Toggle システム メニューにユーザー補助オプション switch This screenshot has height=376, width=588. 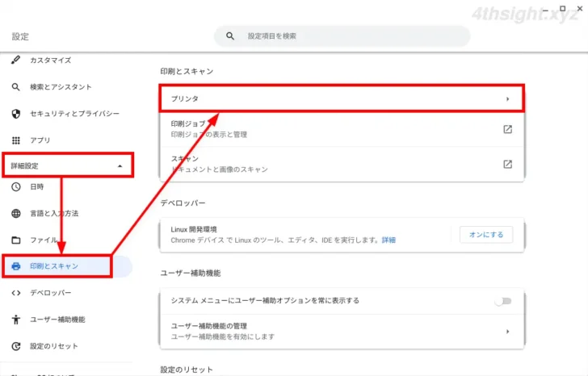click(503, 301)
